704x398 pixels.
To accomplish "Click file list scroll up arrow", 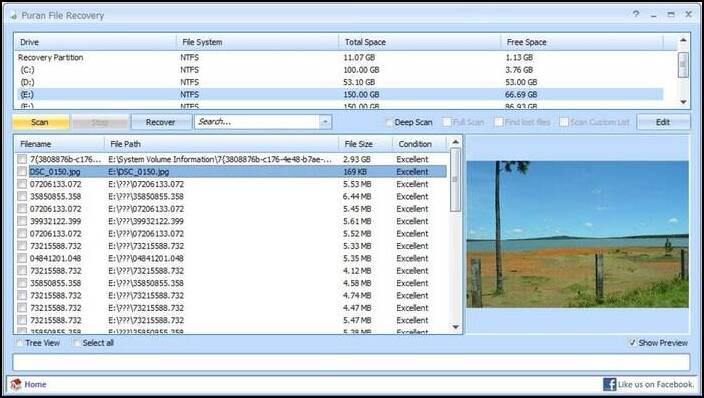I will [455, 142].
